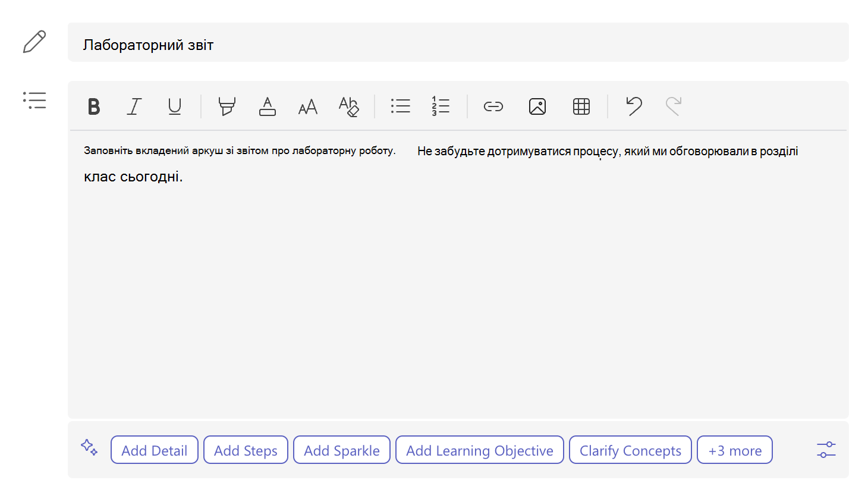Click the AI sparkle stars icon

[x=89, y=447]
